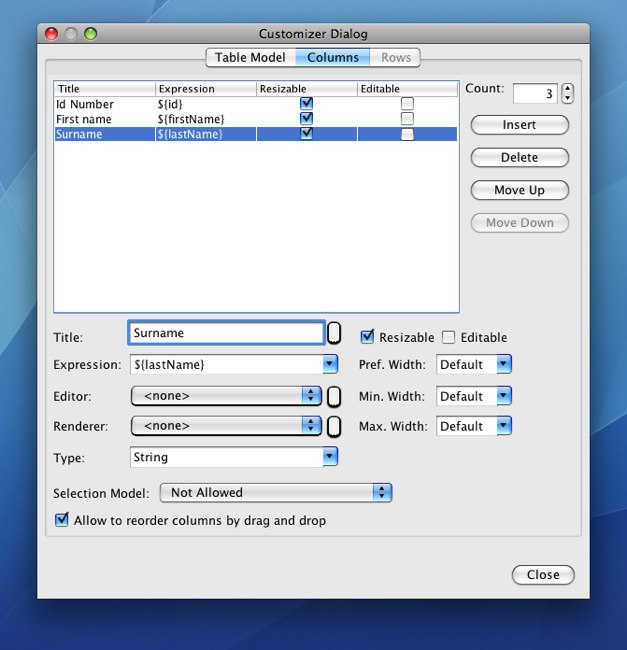The height and width of the screenshot is (650, 627).
Task: Click the Pref. Width value field
Action: pyautogui.click(x=467, y=364)
